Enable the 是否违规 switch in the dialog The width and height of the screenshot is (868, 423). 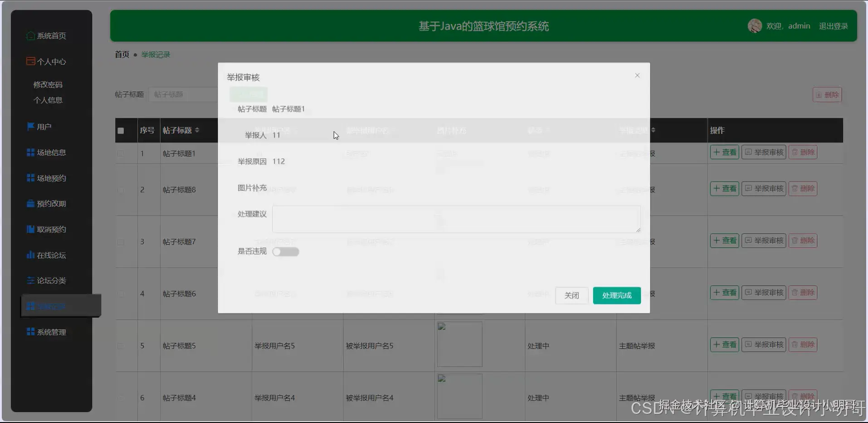[286, 251]
